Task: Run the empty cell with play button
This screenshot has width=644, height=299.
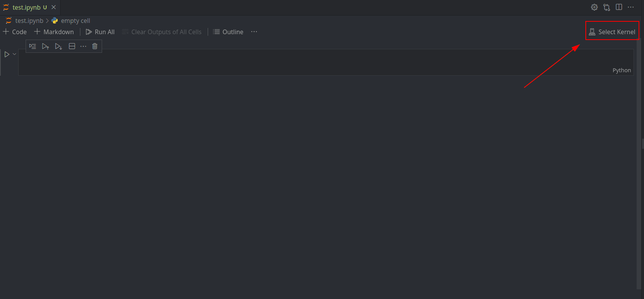Action: [x=7, y=54]
